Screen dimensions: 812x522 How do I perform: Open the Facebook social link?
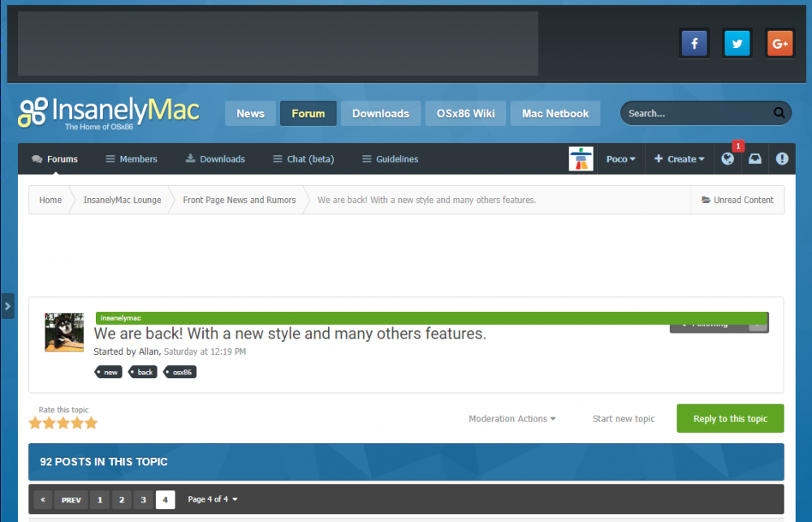coord(694,44)
